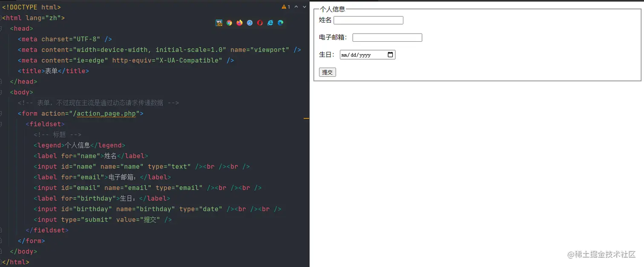Submit the form with 提交 button
The height and width of the screenshot is (267, 644).
point(328,72)
